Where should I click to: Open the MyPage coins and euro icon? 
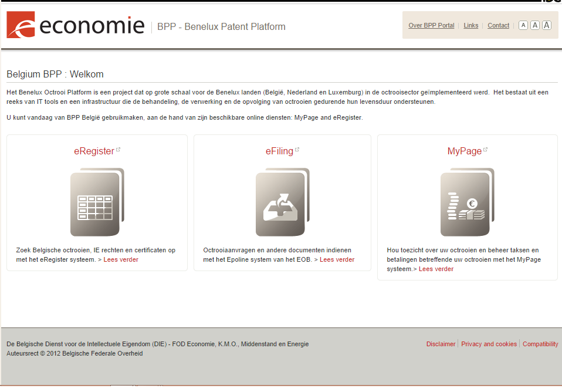(468, 202)
